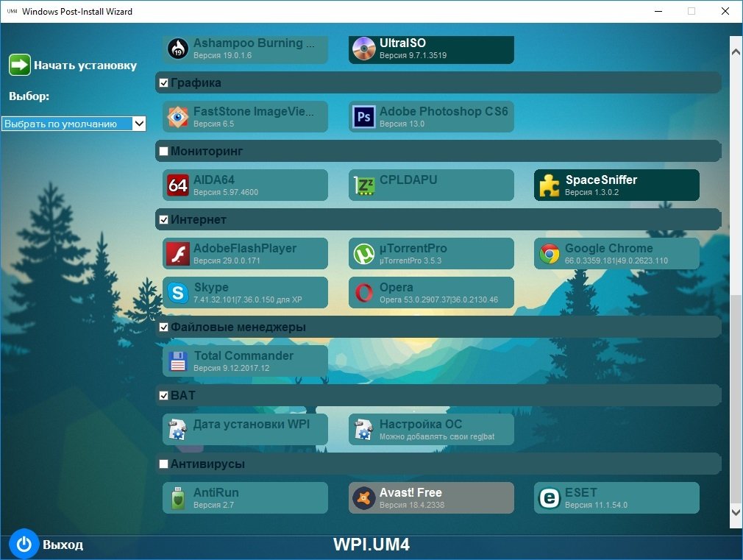
Task: Click the Выход exit label
Action: point(63,545)
